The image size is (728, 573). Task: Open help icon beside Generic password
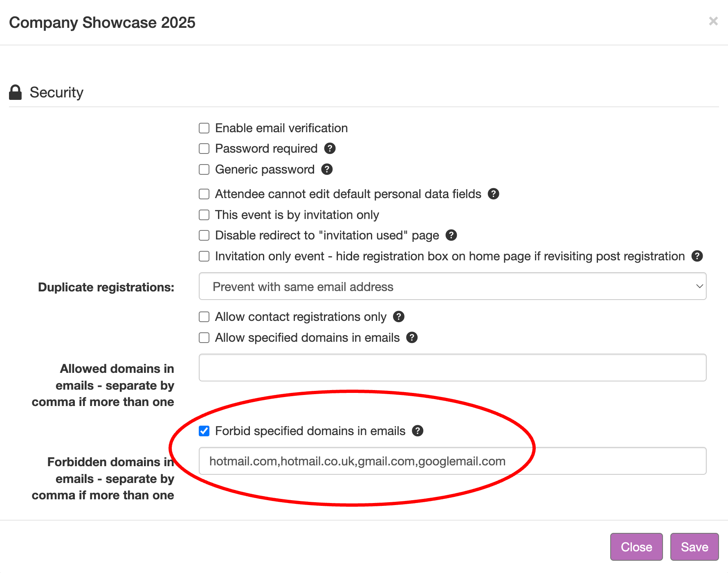pyautogui.click(x=327, y=169)
